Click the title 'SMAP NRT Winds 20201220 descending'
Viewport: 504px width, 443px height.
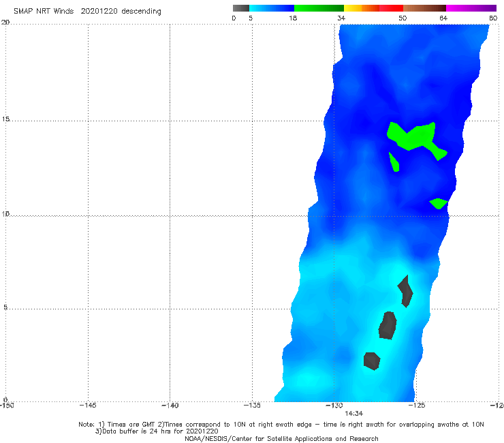click(x=87, y=12)
